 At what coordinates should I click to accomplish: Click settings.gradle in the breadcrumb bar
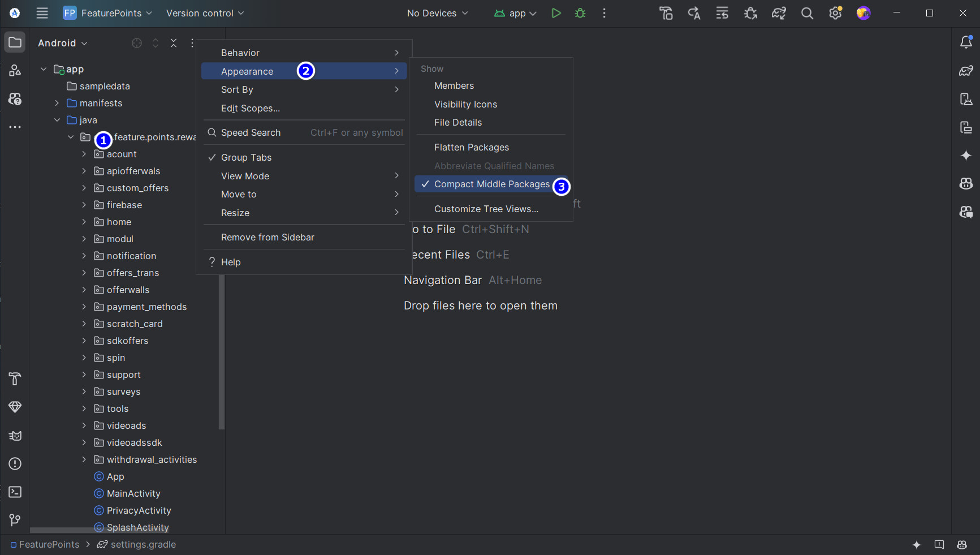tap(143, 544)
